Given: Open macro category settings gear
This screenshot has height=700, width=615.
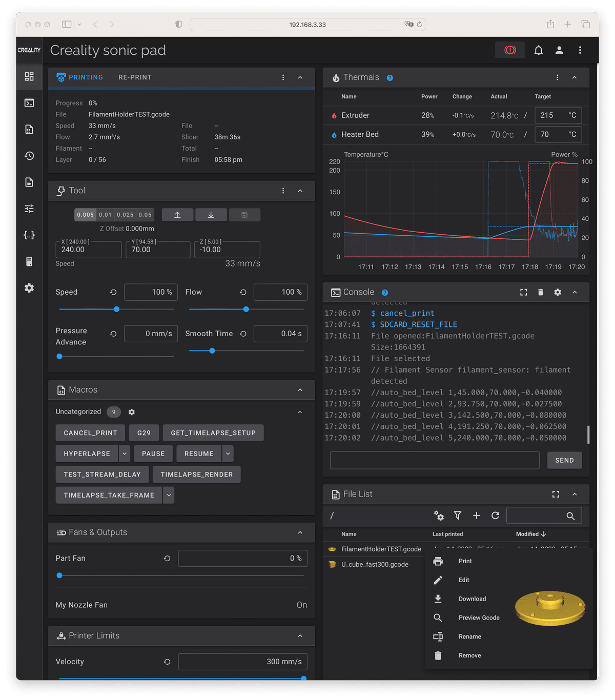Looking at the screenshot, I should tap(132, 412).
